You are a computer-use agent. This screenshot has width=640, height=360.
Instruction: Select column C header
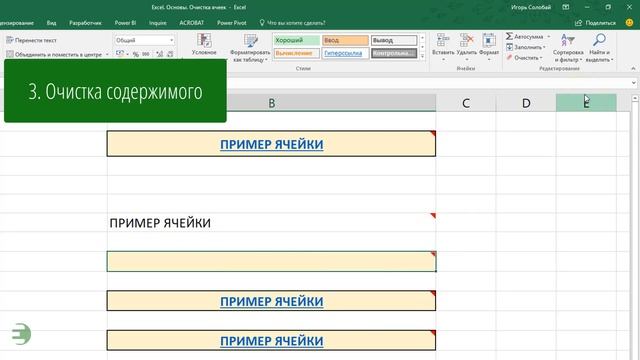coord(466,103)
